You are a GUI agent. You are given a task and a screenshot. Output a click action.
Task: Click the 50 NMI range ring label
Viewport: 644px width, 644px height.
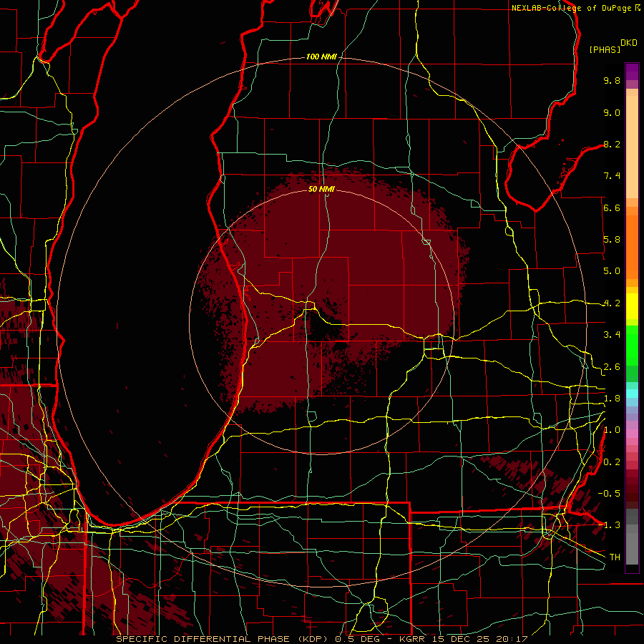pos(321,189)
